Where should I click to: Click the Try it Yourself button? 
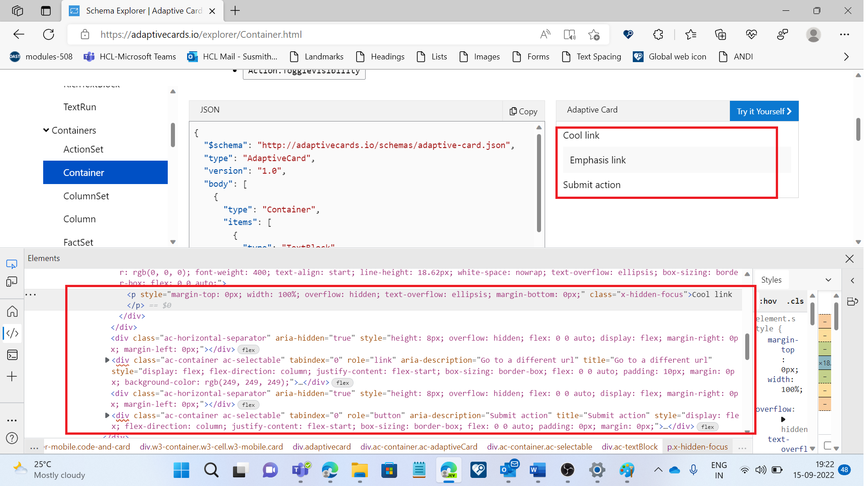[764, 111]
